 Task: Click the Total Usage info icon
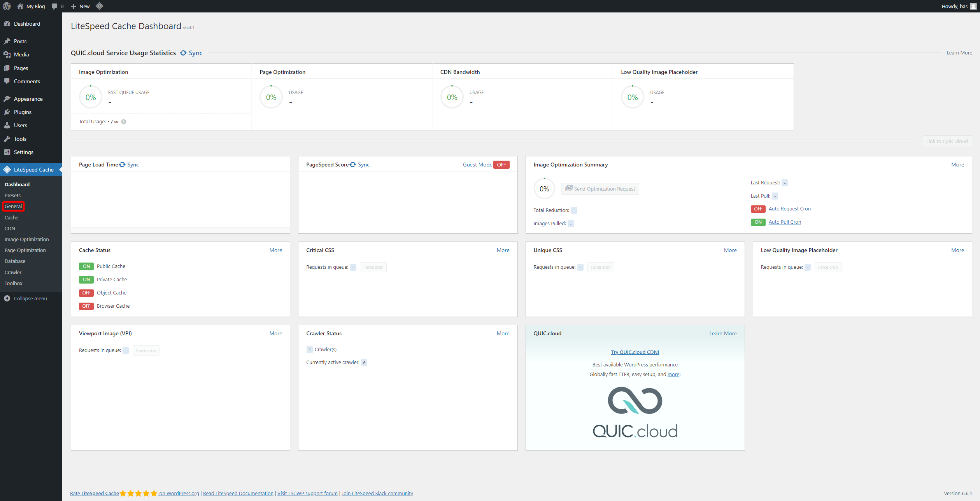point(124,122)
